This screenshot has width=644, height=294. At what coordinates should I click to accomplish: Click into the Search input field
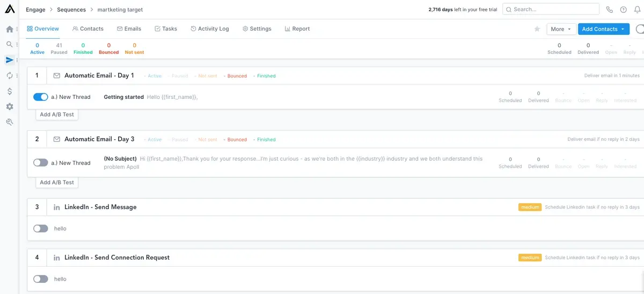[x=555, y=9]
